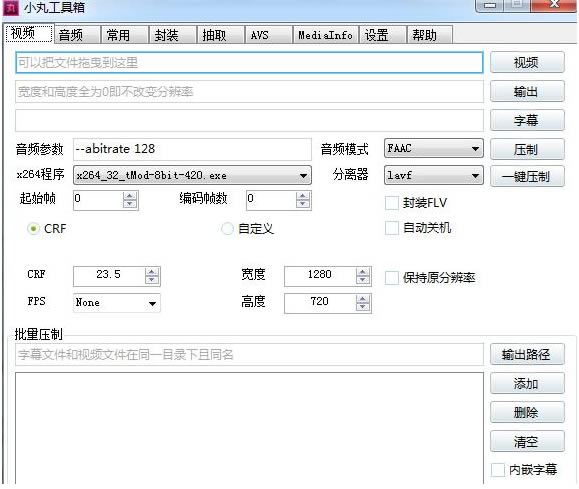The width and height of the screenshot is (579, 489).
Task: Decrease 编码帧数 with down arrow
Action: pos(303,204)
